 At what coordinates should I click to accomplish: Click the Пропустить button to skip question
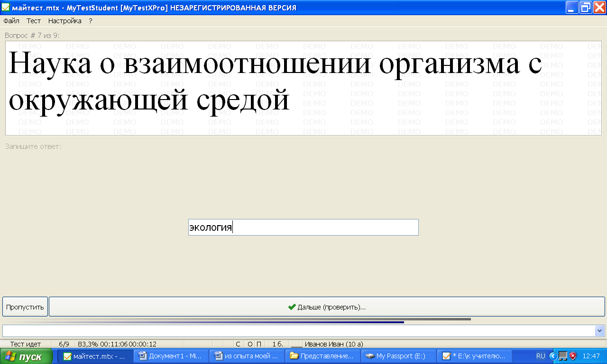click(25, 307)
